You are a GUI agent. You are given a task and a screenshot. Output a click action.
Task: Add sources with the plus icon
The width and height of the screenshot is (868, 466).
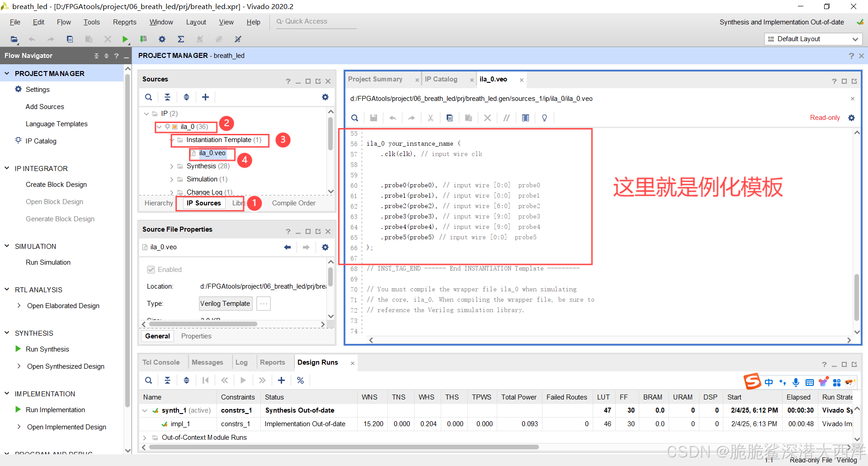(x=205, y=97)
